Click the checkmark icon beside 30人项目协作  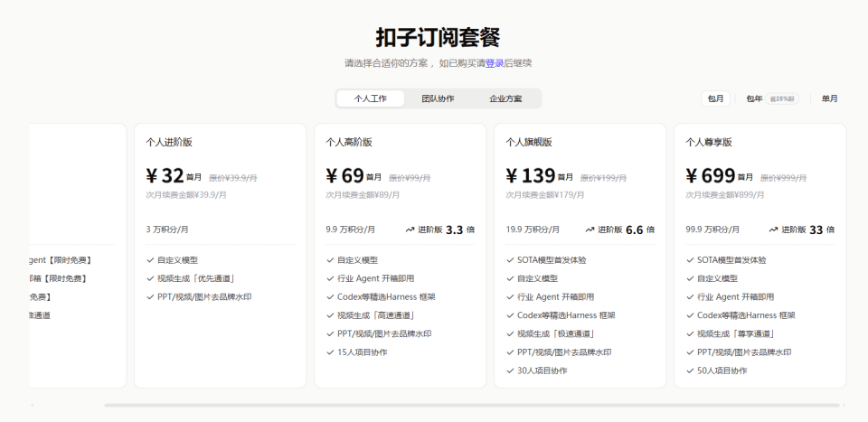pos(510,371)
